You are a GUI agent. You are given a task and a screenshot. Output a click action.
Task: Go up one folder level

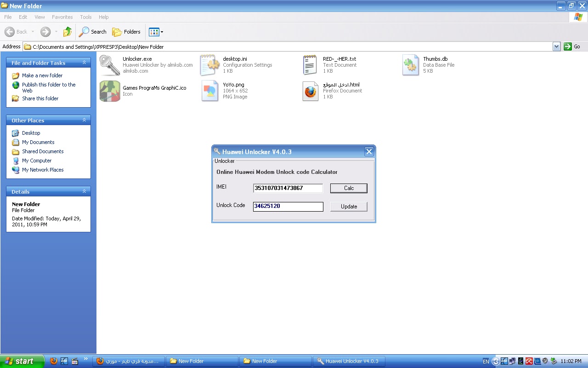[x=68, y=32]
